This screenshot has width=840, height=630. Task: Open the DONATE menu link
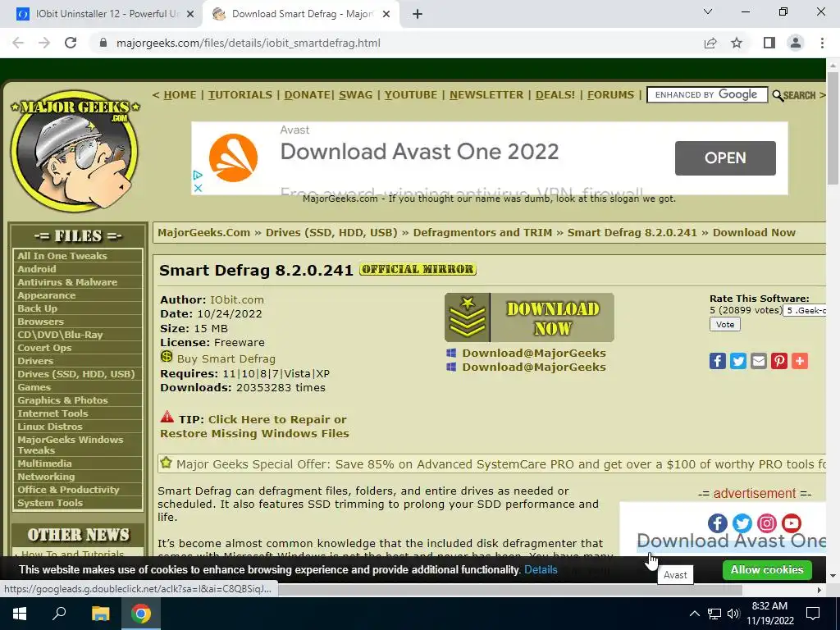point(308,95)
